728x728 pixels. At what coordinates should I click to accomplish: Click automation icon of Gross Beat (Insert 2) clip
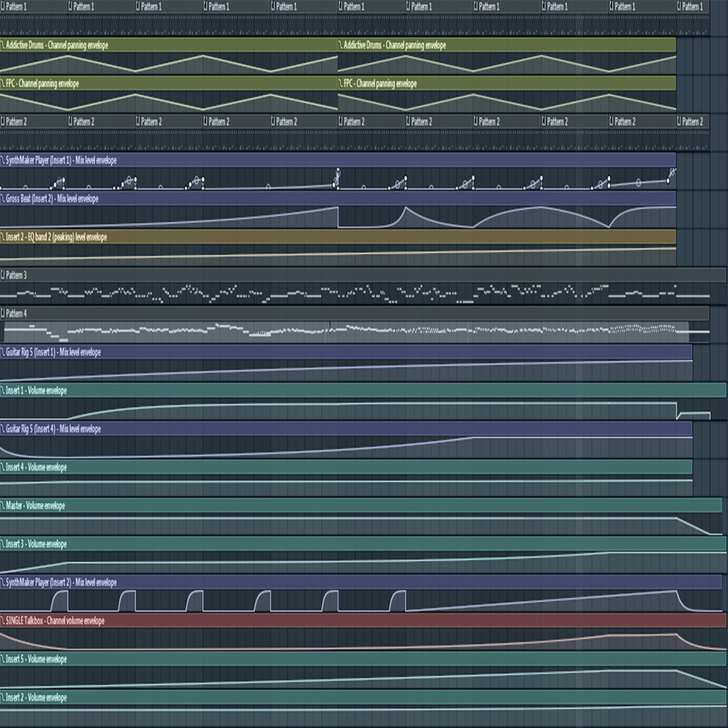[x=3, y=199]
